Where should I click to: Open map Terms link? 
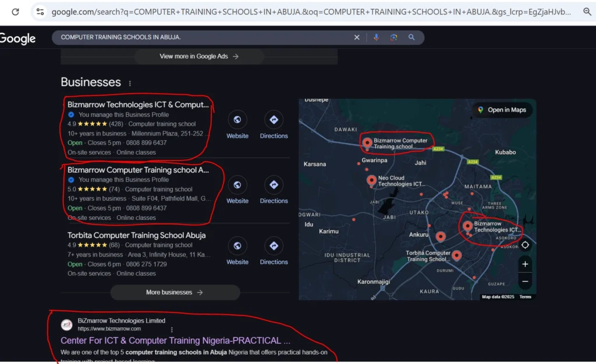[x=526, y=297]
